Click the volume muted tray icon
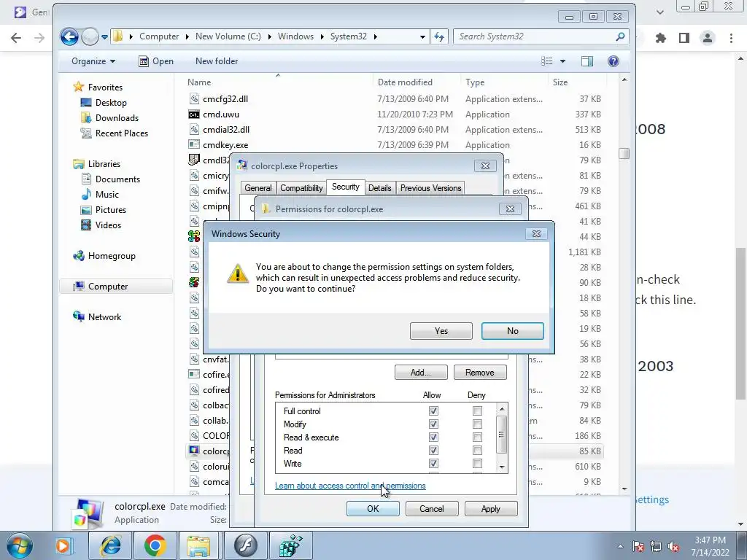The height and width of the screenshot is (560, 747). pyautogui.click(x=673, y=547)
